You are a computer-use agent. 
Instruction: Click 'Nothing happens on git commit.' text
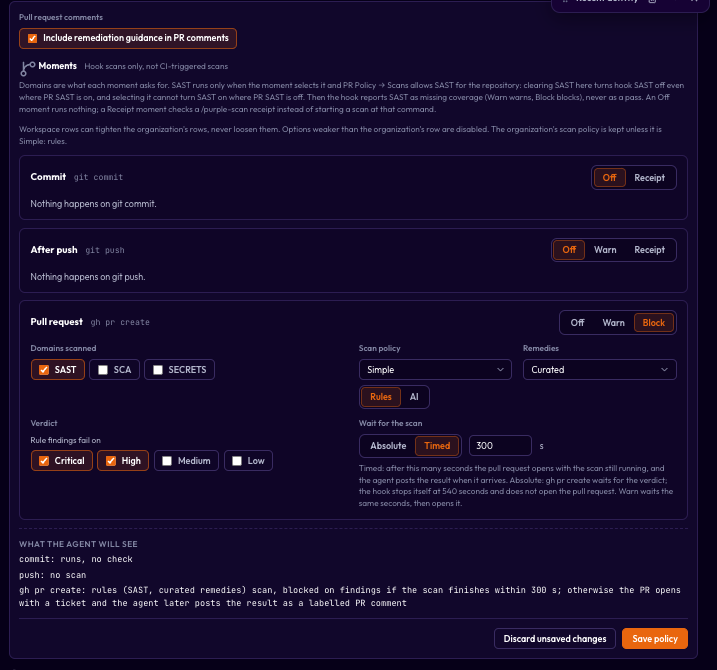pos(93,204)
